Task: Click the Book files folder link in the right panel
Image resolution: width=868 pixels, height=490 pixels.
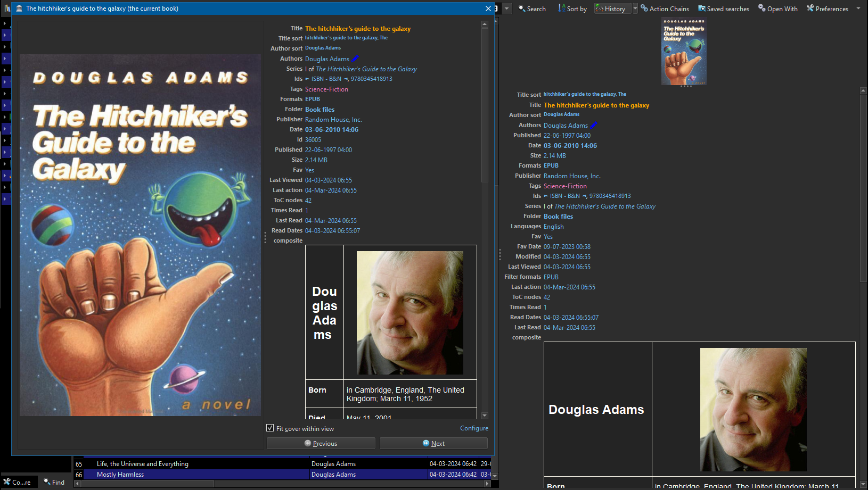Action: coord(558,217)
